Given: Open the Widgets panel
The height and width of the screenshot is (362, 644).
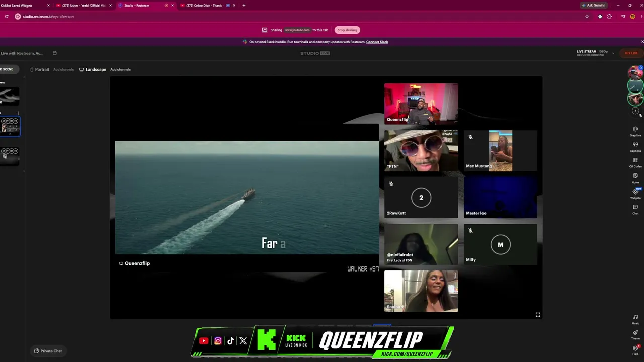Looking at the screenshot, I should pyautogui.click(x=635, y=193).
